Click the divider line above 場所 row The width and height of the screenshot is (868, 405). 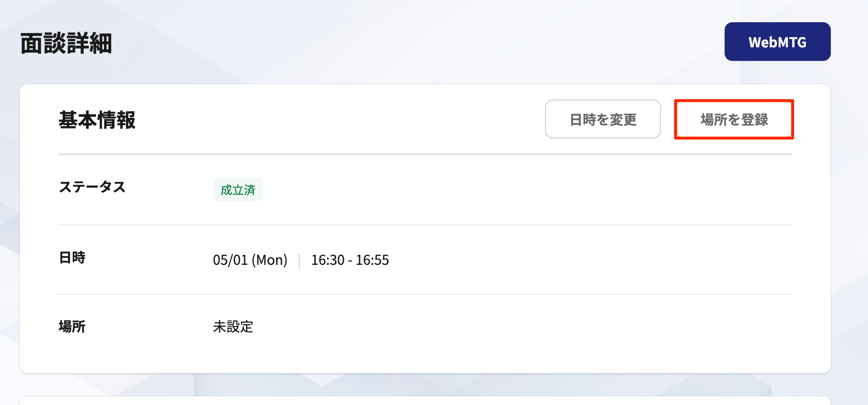coord(425,294)
